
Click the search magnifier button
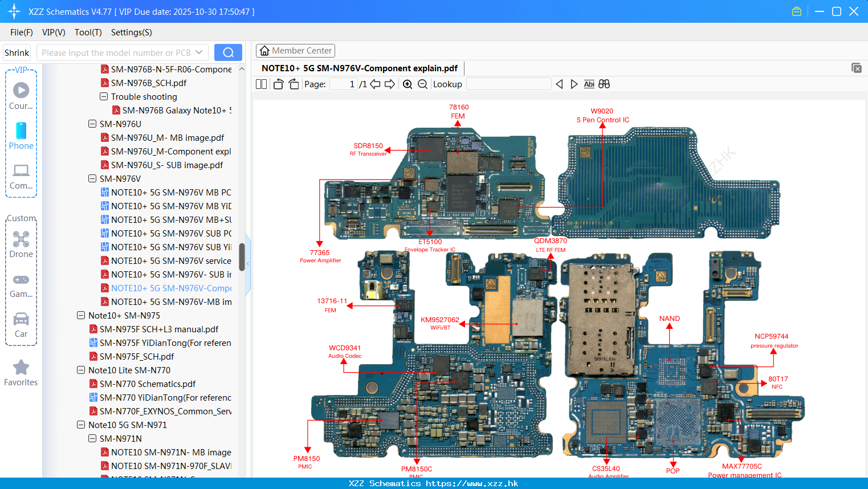click(228, 52)
